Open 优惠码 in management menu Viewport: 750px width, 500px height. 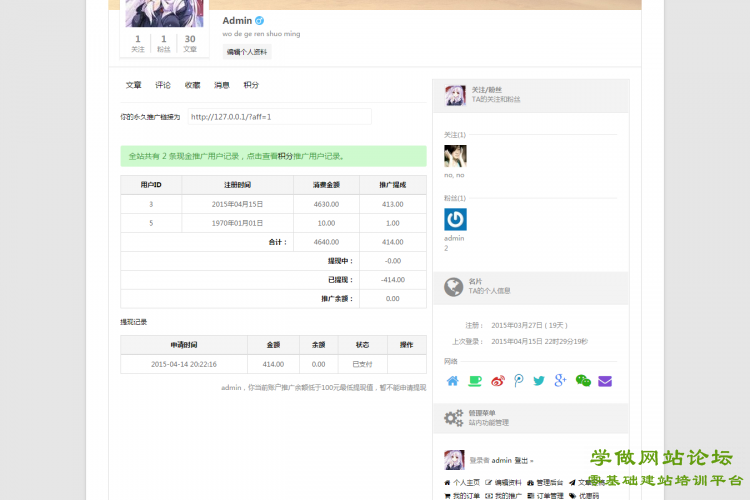coord(584,496)
